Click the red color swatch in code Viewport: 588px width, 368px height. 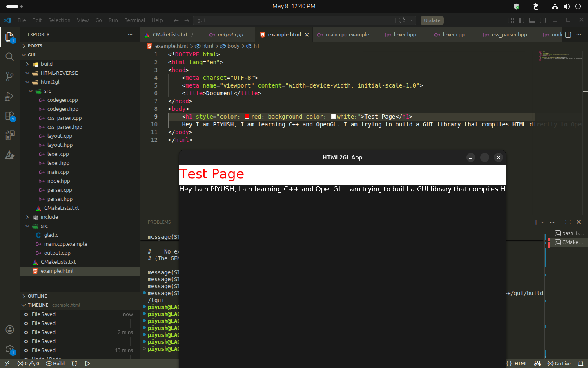[247, 117]
